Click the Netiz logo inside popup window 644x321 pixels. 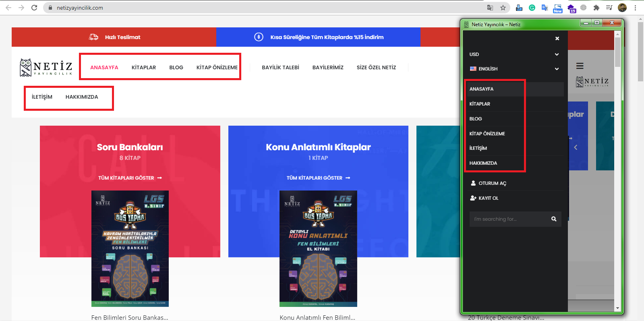(x=592, y=82)
